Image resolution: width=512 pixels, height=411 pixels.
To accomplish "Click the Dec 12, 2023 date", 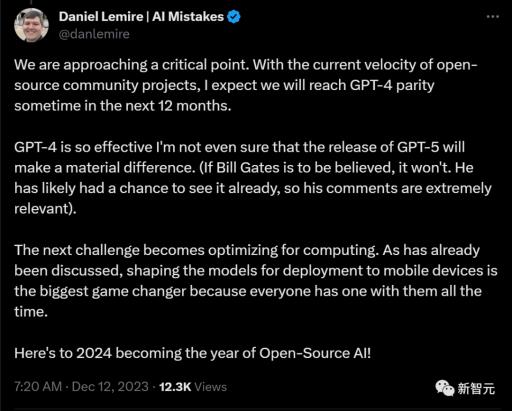I will coord(110,387).
